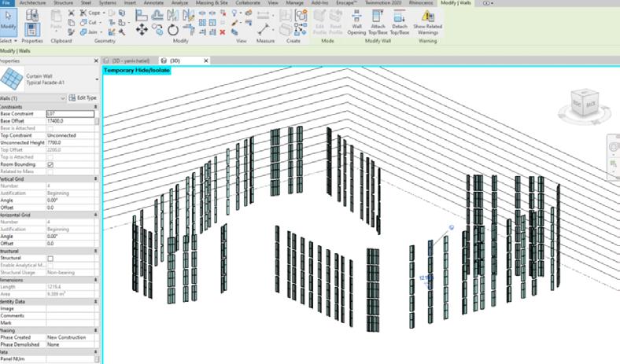Click the Join Geometry tool
The height and width of the screenshot is (364, 620).
(x=89, y=32)
